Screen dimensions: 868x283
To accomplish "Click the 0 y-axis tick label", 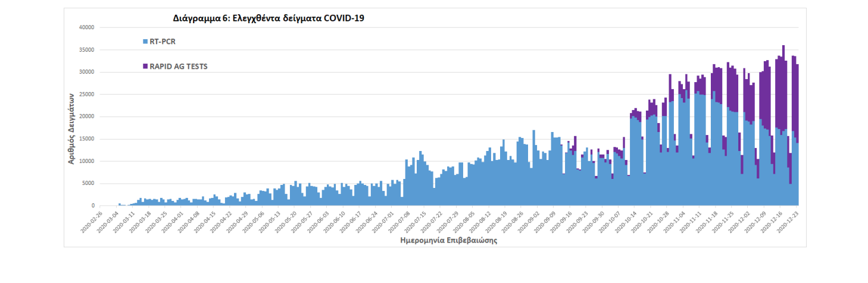I will pos(93,206).
